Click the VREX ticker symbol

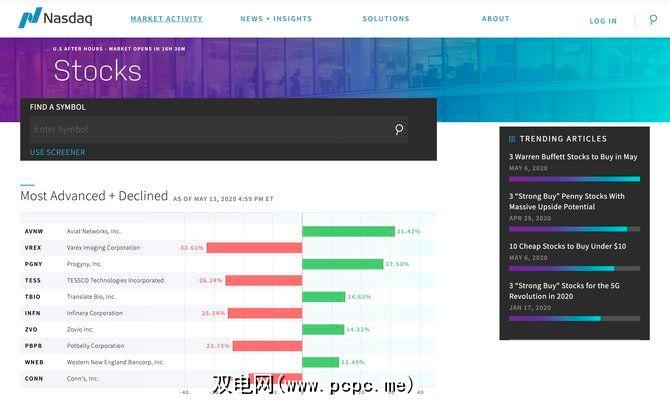point(33,248)
